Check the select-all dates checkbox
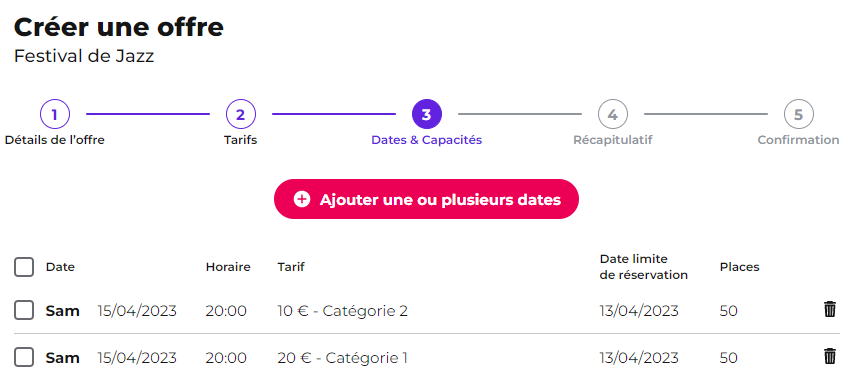This screenshot has width=854, height=392. [x=24, y=267]
